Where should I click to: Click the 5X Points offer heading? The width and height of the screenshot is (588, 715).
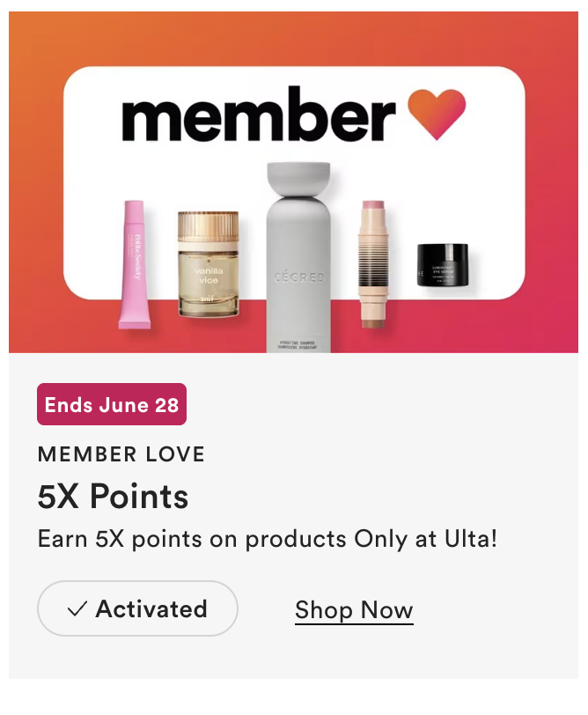pos(113,496)
